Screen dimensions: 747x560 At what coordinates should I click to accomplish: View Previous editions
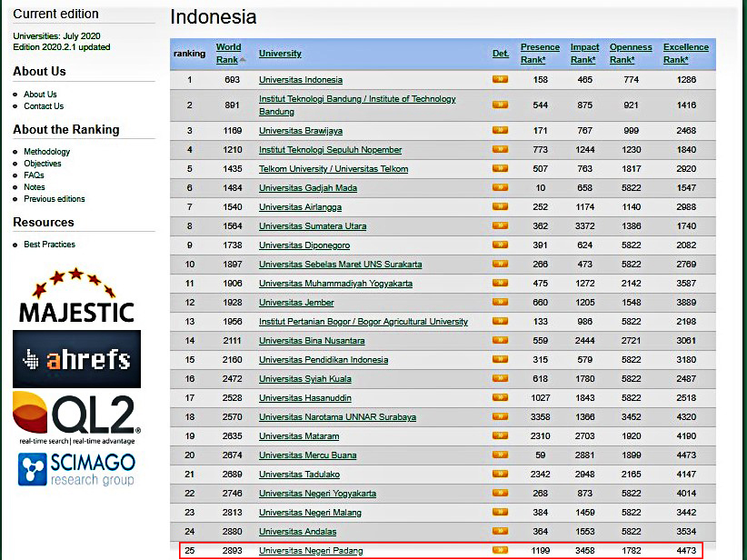(x=56, y=199)
